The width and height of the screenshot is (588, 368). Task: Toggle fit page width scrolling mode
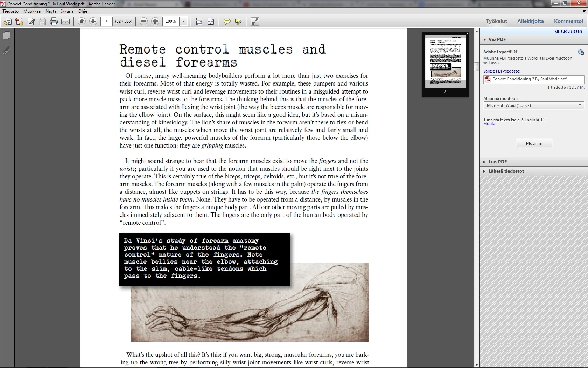(199, 21)
